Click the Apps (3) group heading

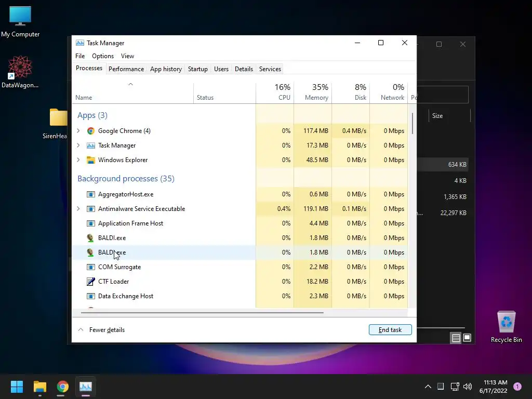92,115
